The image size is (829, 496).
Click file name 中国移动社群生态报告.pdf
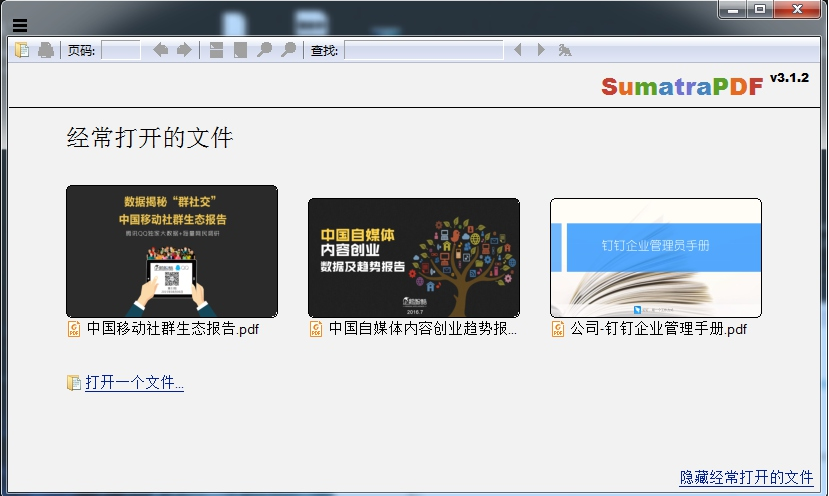[173, 329]
